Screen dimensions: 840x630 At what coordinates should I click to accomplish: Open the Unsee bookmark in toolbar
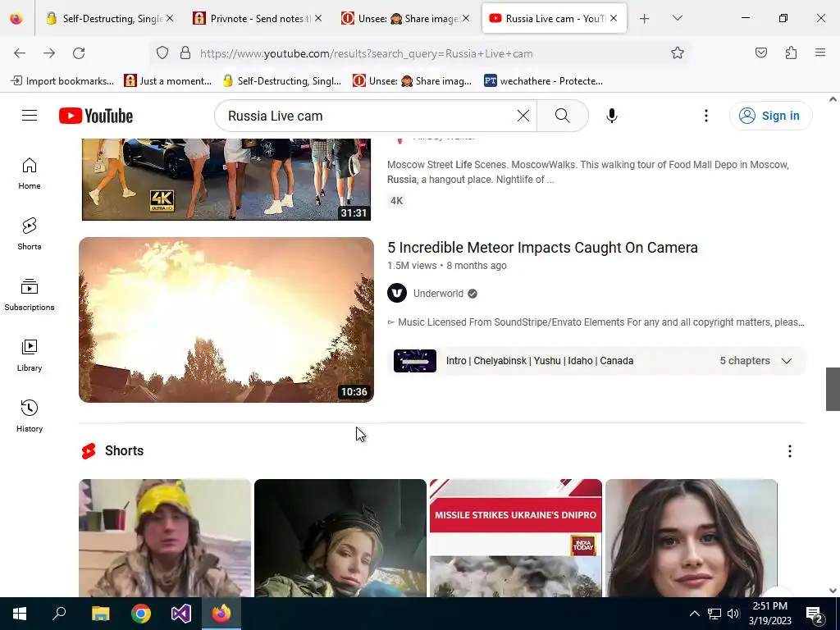point(412,81)
